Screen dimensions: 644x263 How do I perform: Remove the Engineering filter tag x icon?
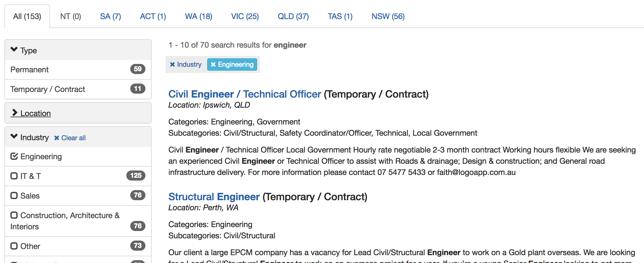click(213, 64)
